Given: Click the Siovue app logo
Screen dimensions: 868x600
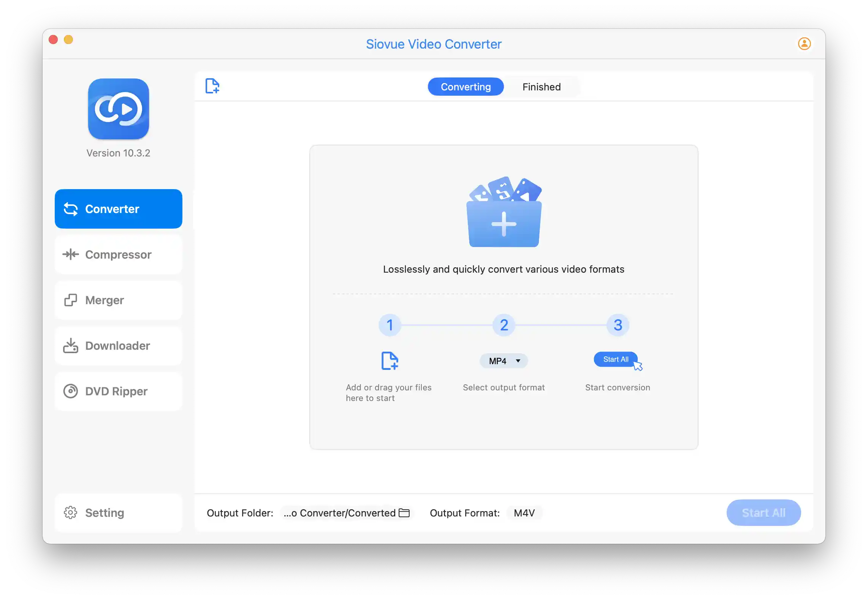Looking at the screenshot, I should pos(119,109).
